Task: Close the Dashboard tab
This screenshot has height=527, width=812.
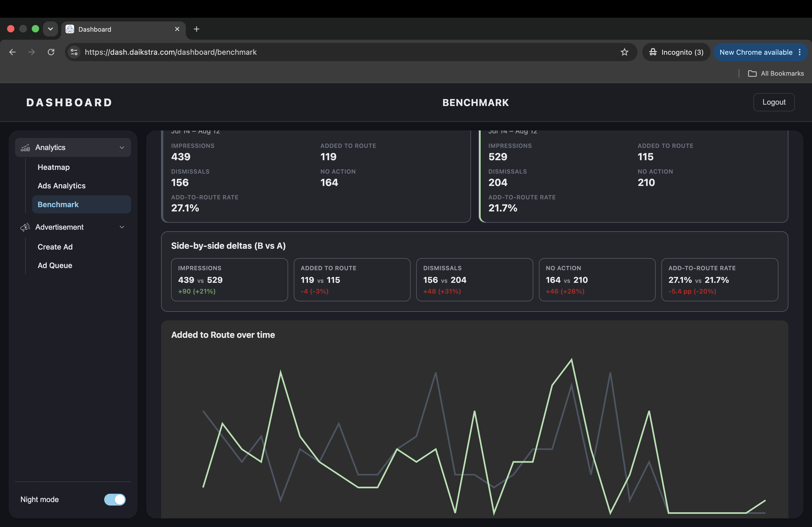Action: coord(177,29)
